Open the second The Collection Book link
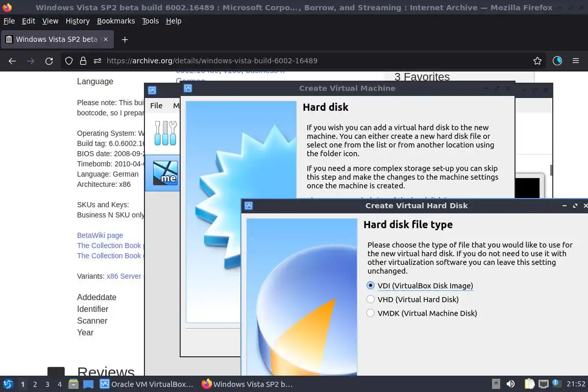 pyautogui.click(x=109, y=255)
